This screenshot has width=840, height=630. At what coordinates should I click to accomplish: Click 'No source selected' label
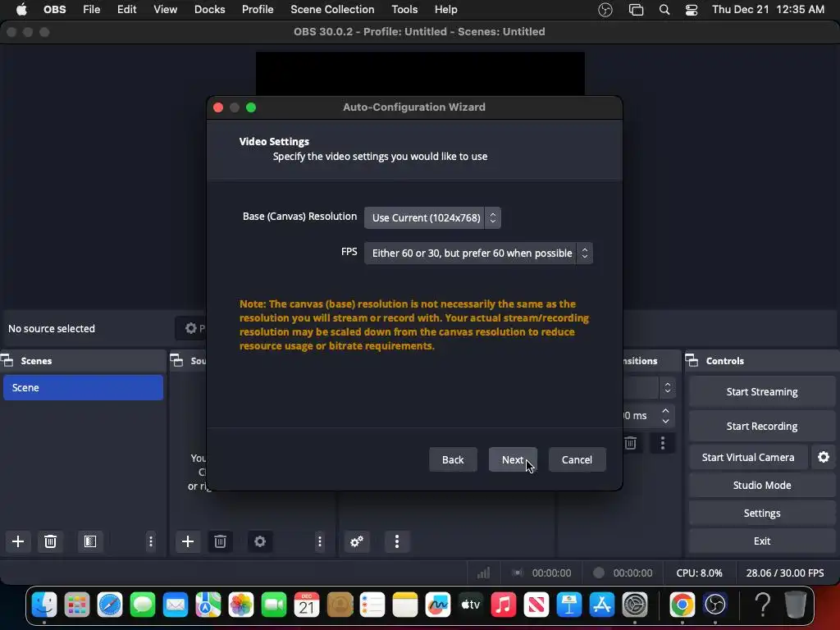click(52, 328)
